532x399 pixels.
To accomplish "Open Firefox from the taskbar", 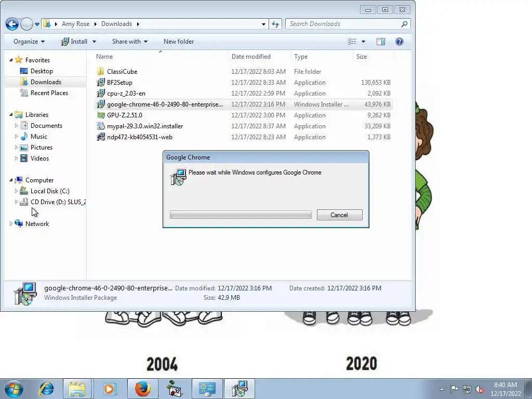I will coord(142,389).
